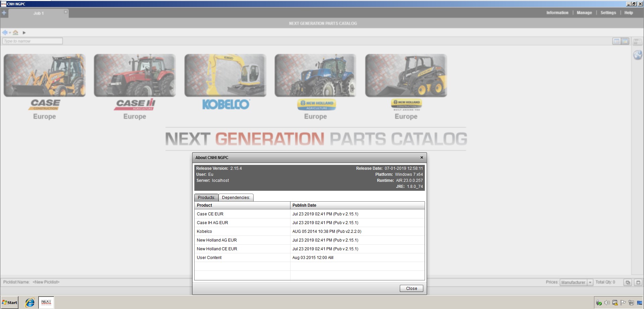Open the Kobelco catalog
Viewport: 644px width, 309px height.
[225, 82]
